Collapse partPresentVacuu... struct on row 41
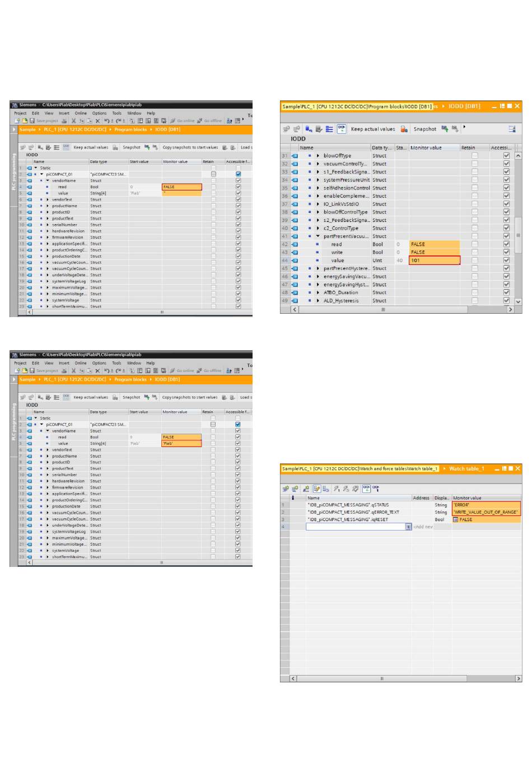The height and width of the screenshot is (772, 532). coord(318,236)
